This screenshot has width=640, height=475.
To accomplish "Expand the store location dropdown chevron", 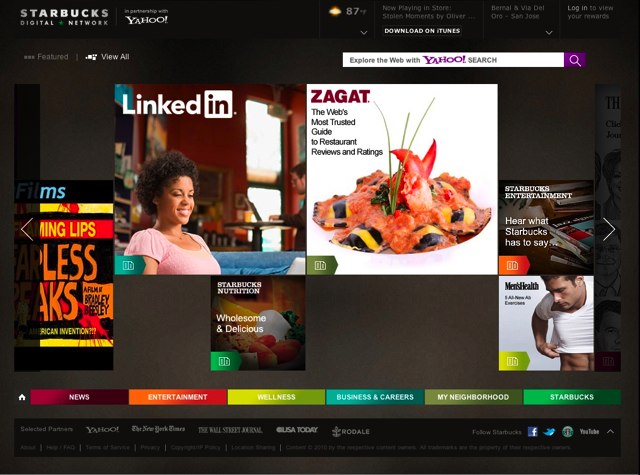I will [x=549, y=33].
